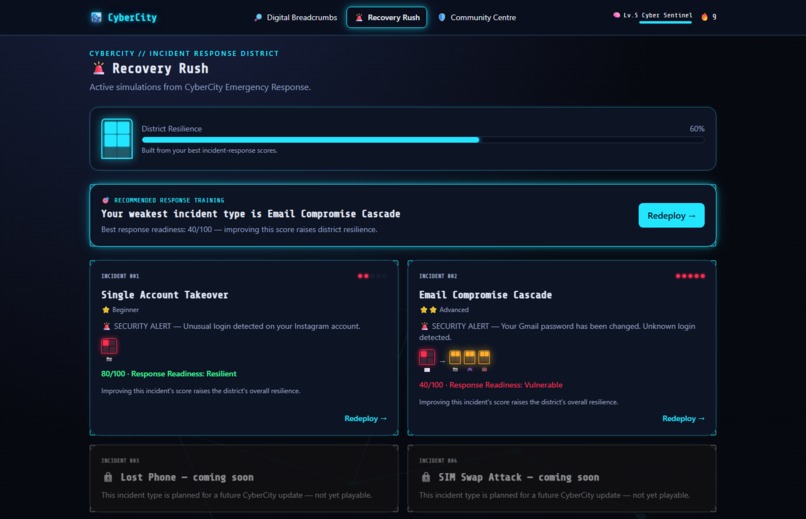The height and width of the screenshot is (519, 806).
Task: Open the CyberCity home title link
Action: pyautogui.click(x=132, y=17)
